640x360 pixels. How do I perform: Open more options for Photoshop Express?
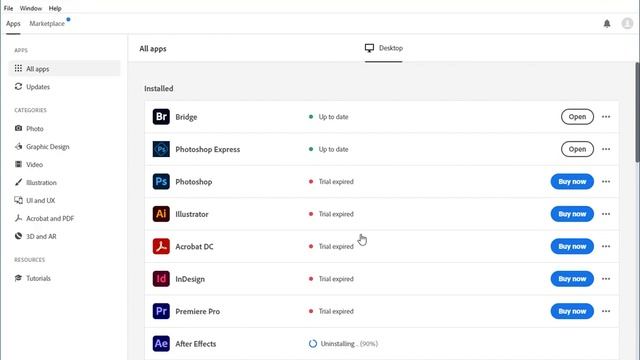606,149
